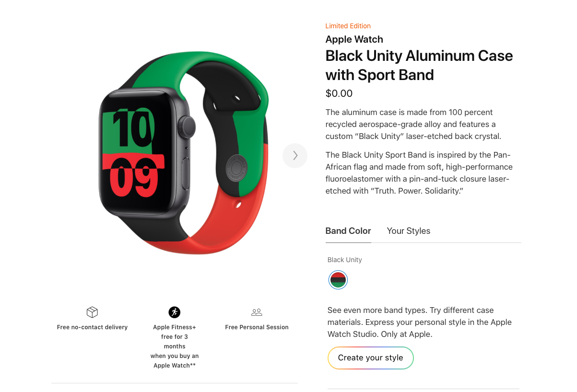Select the Black Unity band color swatch
Viewport: 577px width, 392px height.
pyautogui.click(x=338, y=280)
